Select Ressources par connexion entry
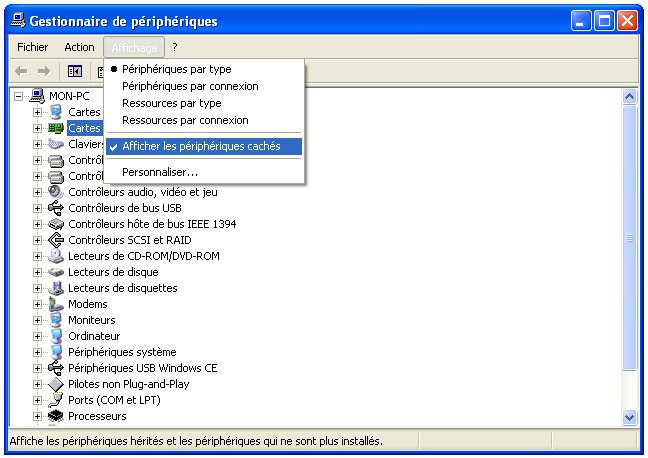This screenshot has width=648, height=458. click(x=185, y=120)
